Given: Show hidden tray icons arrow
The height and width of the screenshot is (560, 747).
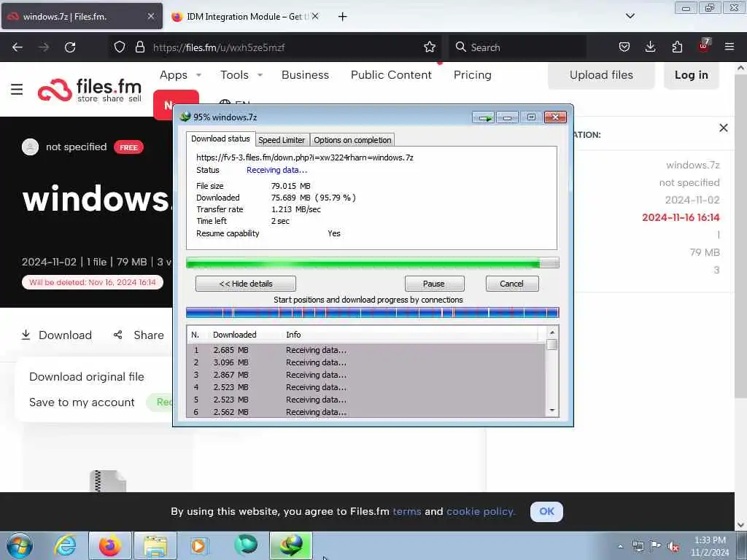Looking at the screenshot, I should [620, 547].
